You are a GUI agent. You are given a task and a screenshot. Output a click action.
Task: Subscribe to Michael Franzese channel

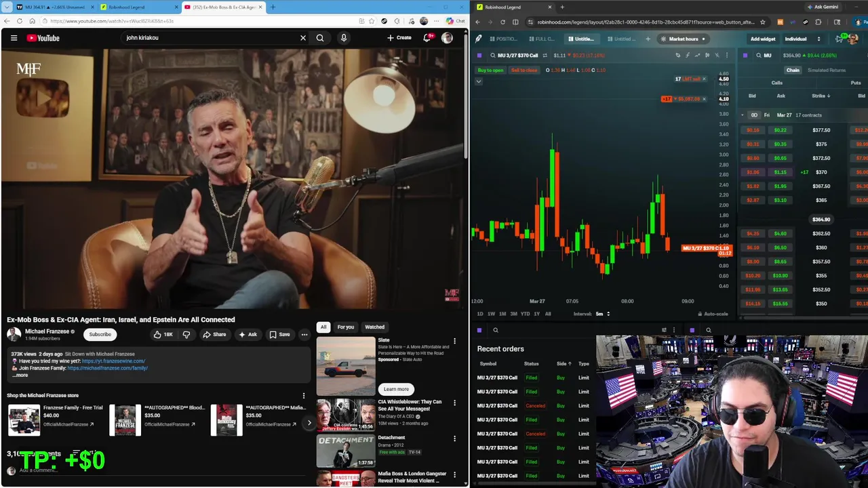point(100,334)
